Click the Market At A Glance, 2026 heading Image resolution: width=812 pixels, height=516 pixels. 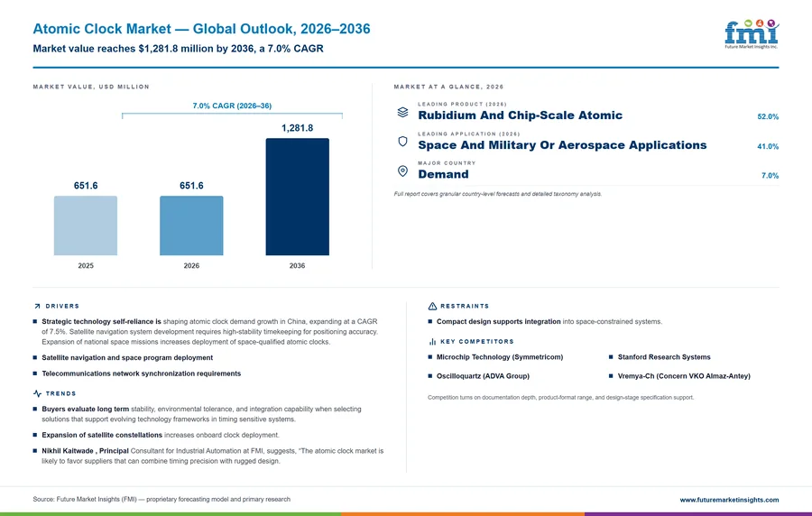(448, 87)
